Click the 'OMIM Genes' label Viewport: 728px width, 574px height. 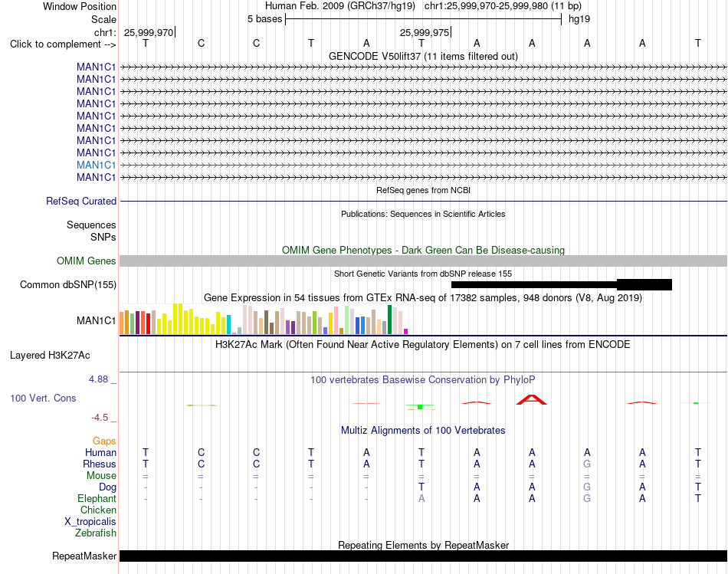click(87, 261)
